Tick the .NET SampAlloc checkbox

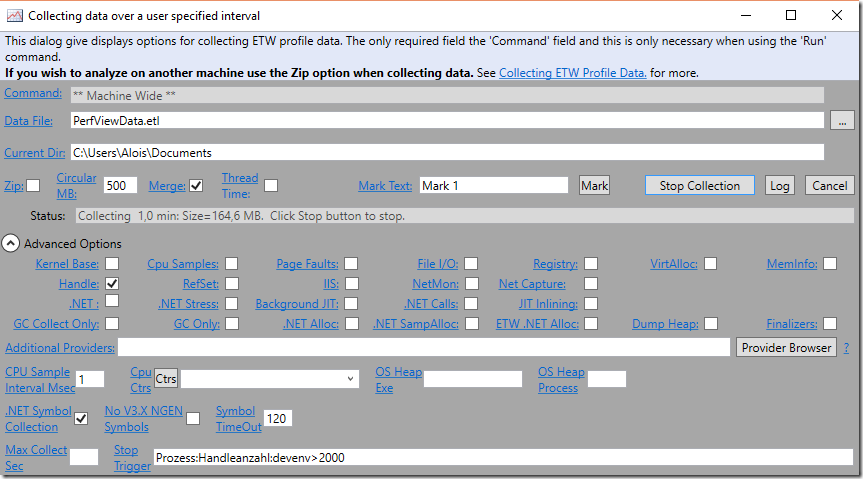coord(472,323)
